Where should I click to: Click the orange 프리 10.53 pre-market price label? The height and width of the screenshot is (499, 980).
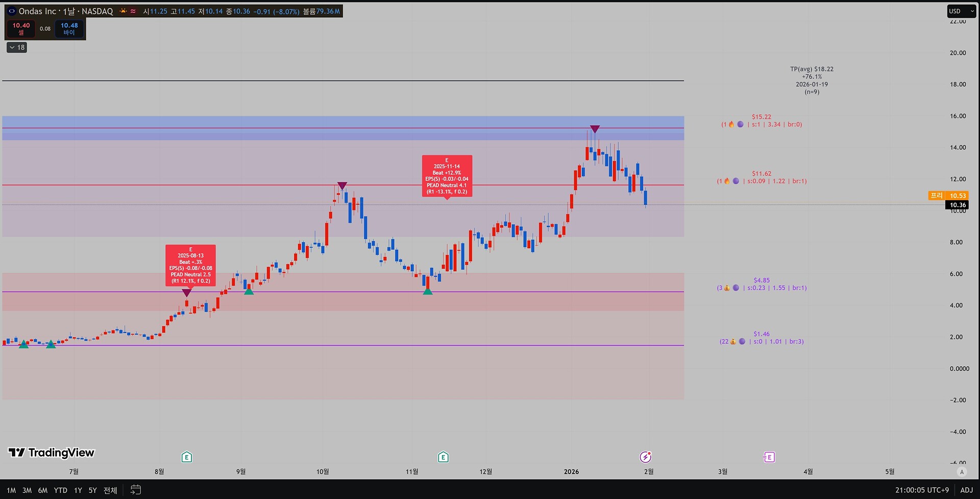[948, 196]
